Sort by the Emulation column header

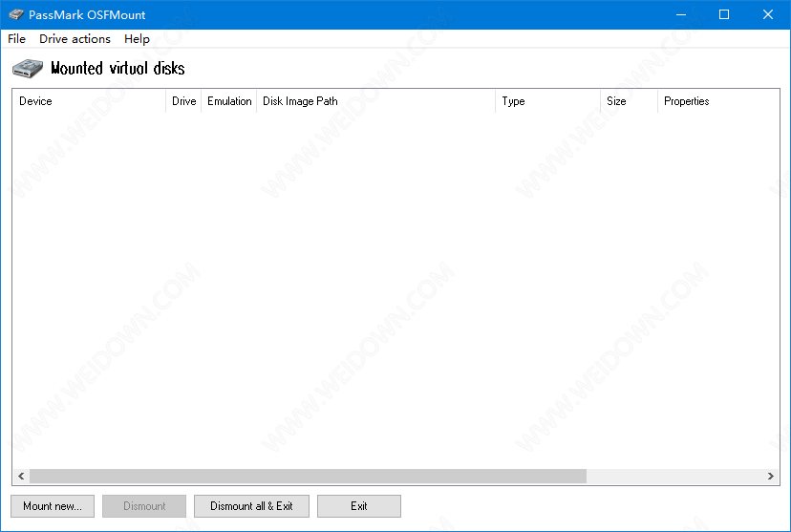229,101
